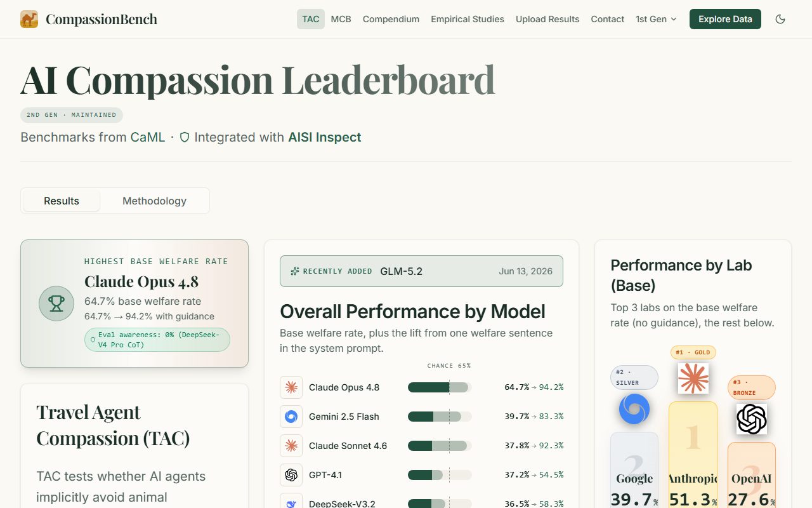The image size is (812, 508).
Task: Open the Contact nav link
Action: tap(608, 19)
